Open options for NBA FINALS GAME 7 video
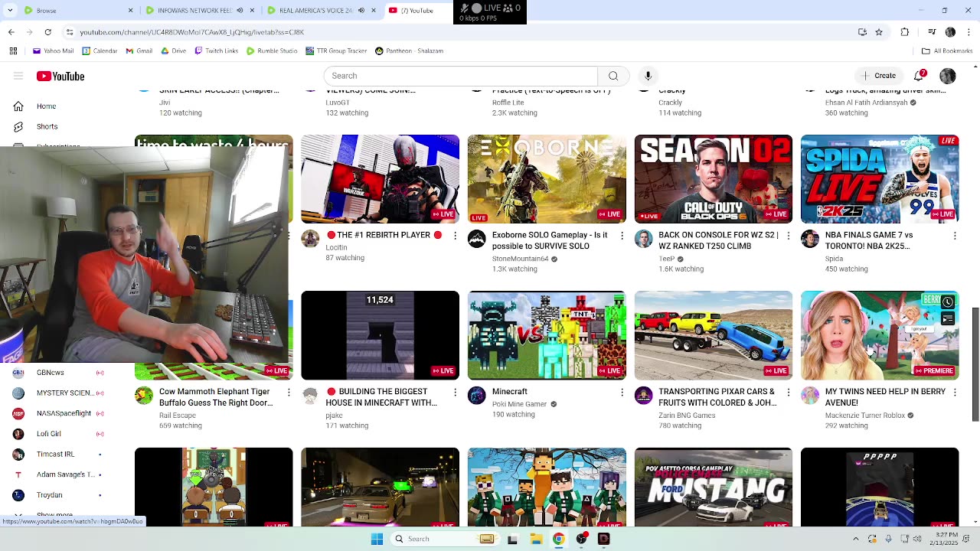 coord(955,236)
